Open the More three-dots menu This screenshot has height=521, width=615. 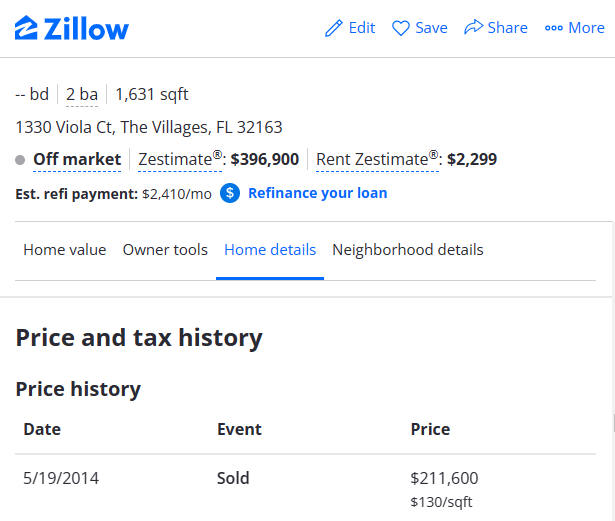575,28
